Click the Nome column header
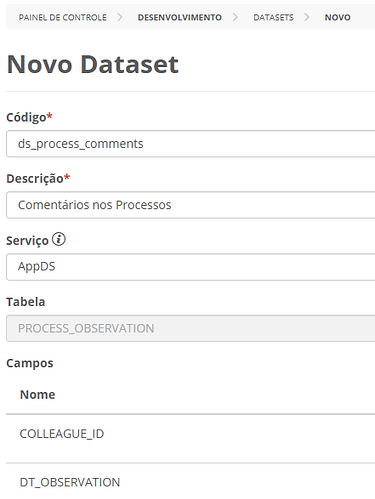Image resolution: width=375 pixels, height=499 pixels. 38,394
